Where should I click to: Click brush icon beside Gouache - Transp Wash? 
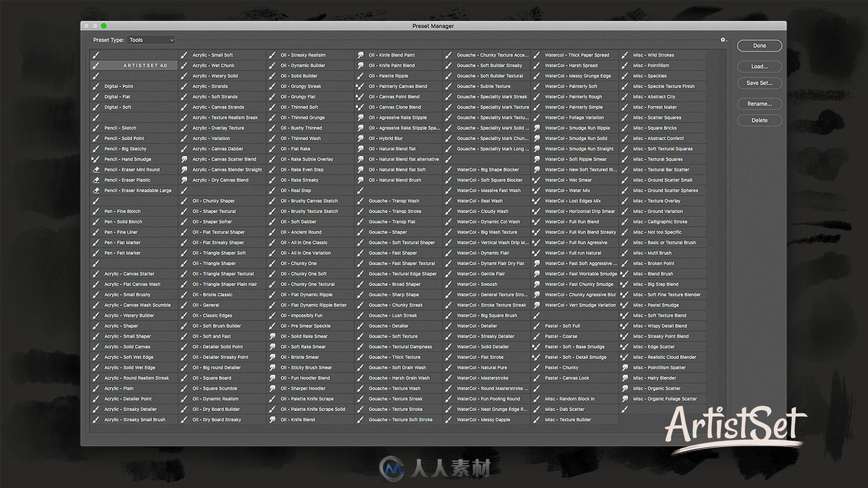coord(360,201)
